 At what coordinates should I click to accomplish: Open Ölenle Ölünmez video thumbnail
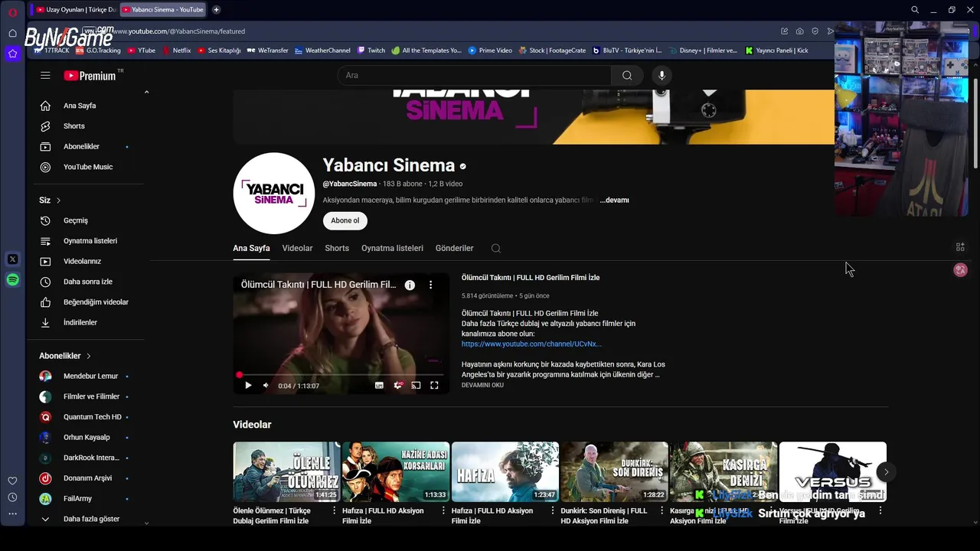click(286, 471)
